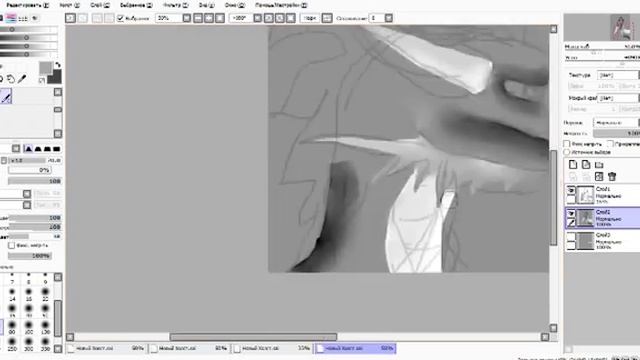This screenshot has width=640, height=360.
Task: Click the active highlighted canvas tab
Action: point(355,349)
